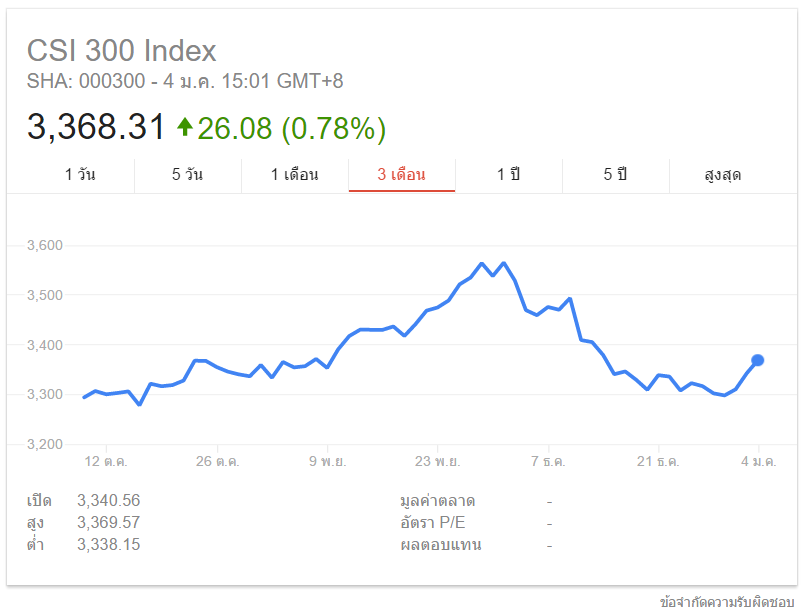
Task: Click the blue endpoint dot on chart
Action: [x=758, y=360]
